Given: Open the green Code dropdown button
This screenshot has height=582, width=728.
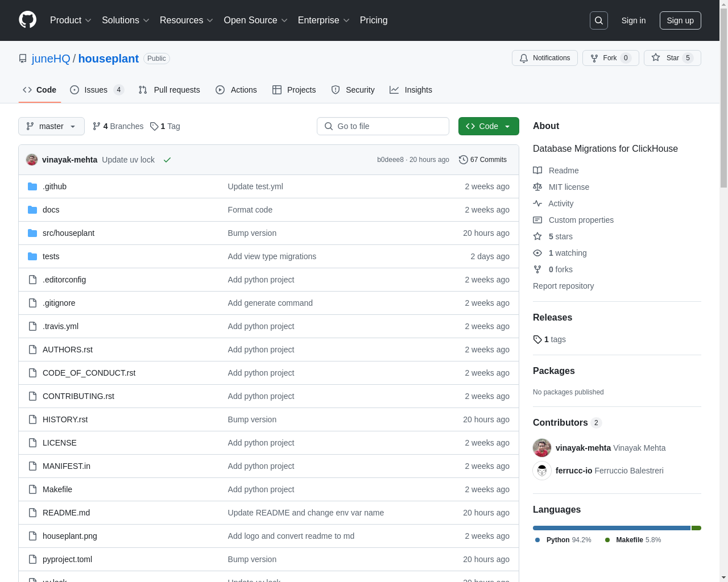Looking at the screenshot, I should [489, 126].
